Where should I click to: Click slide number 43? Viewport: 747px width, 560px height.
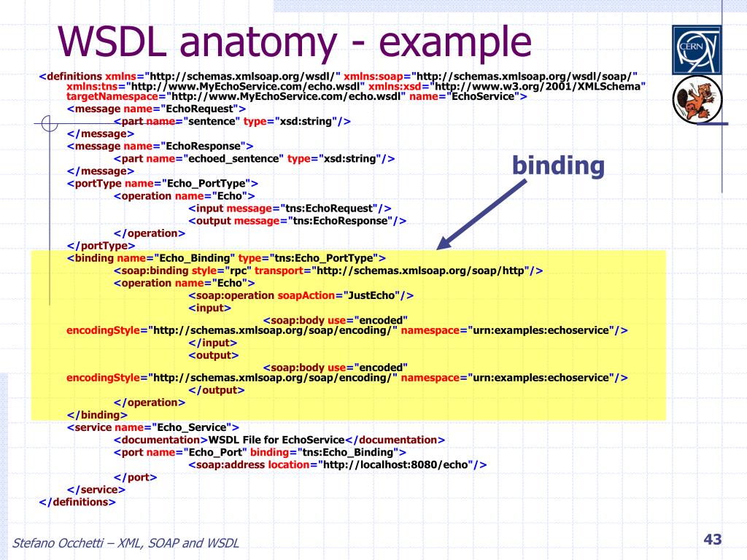[x=713, y=539]
